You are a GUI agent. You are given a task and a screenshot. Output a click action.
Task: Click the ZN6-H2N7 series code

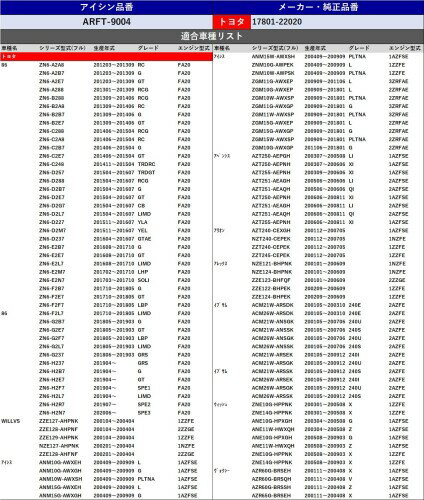pyautogui.click(x=52, y=413)
